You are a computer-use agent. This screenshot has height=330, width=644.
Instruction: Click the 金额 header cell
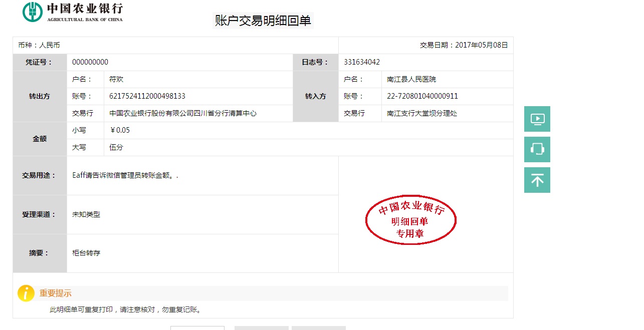click(40, 139)
